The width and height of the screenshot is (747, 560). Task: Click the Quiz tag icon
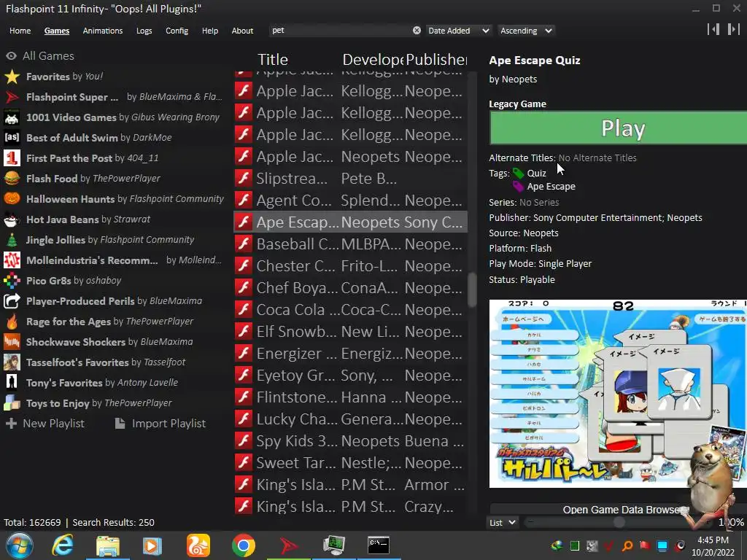(518, 174)
